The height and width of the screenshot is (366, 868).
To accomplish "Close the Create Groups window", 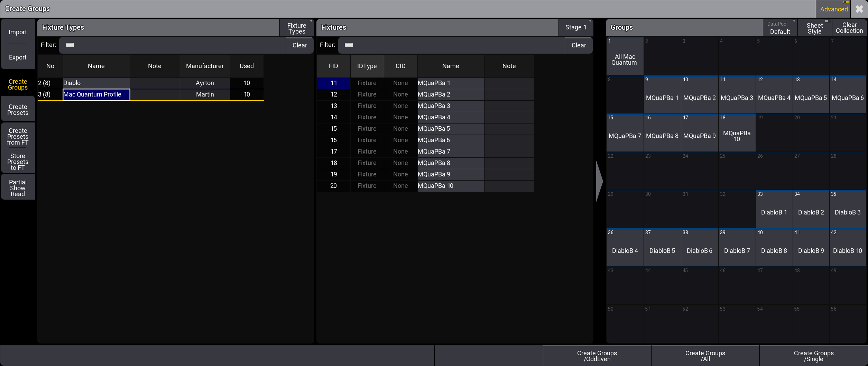I will (859, 9).
